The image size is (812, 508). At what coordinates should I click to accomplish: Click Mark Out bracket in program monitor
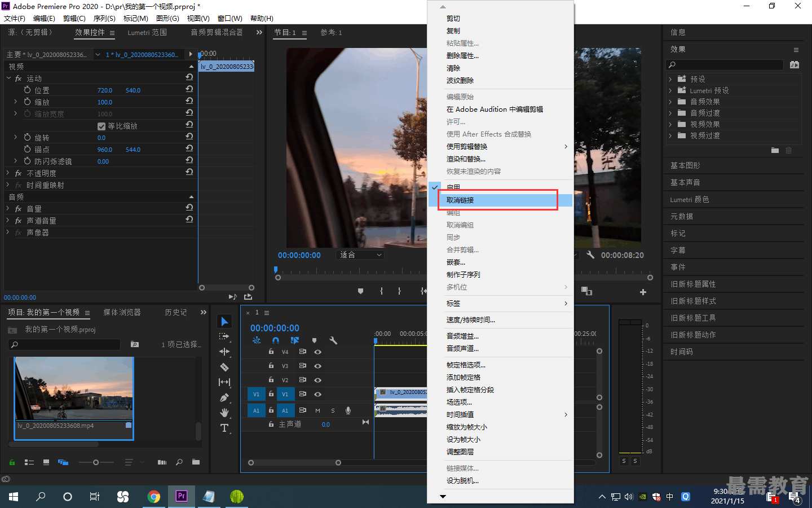[399, 291]
